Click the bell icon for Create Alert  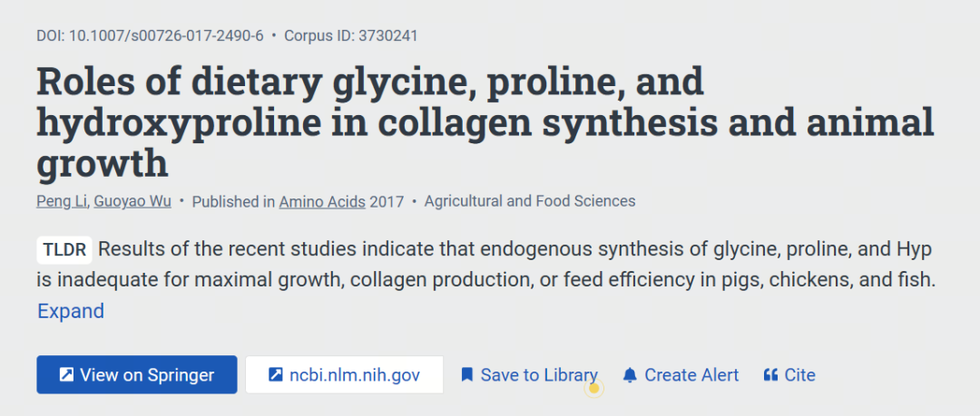coord(630,375)
